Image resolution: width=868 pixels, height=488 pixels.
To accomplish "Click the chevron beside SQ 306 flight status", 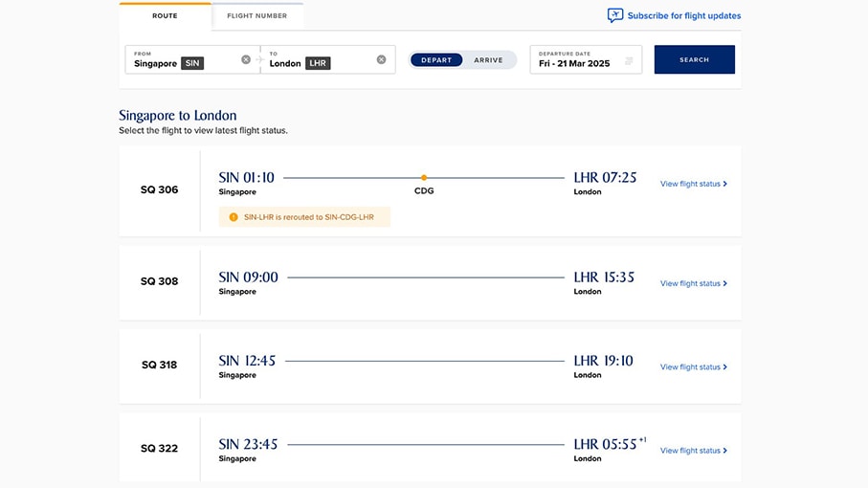I will [725, 184].
